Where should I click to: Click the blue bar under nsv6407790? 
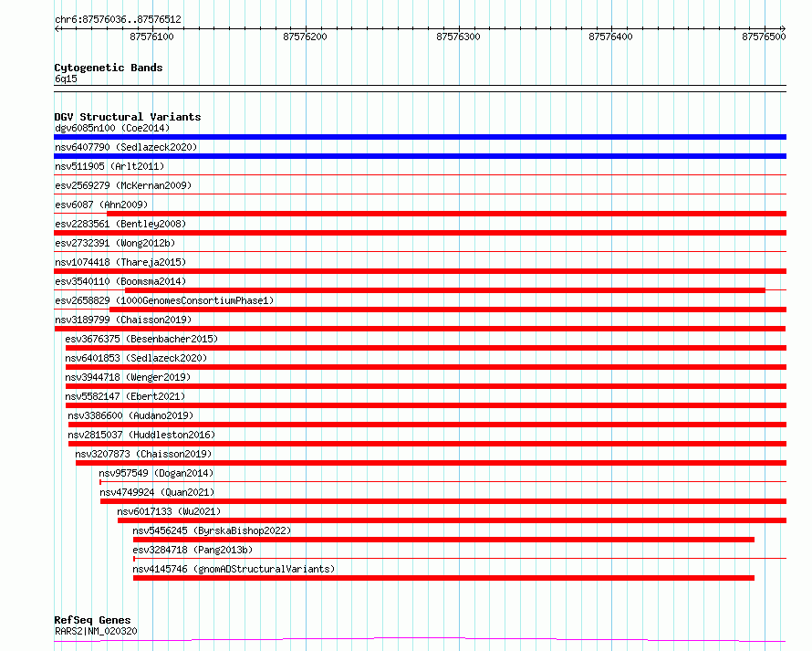420,156
